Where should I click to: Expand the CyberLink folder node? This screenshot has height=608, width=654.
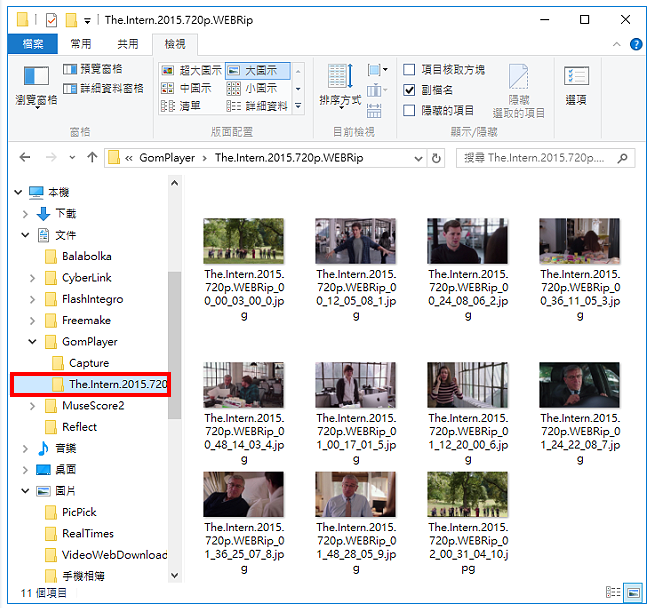33,278
